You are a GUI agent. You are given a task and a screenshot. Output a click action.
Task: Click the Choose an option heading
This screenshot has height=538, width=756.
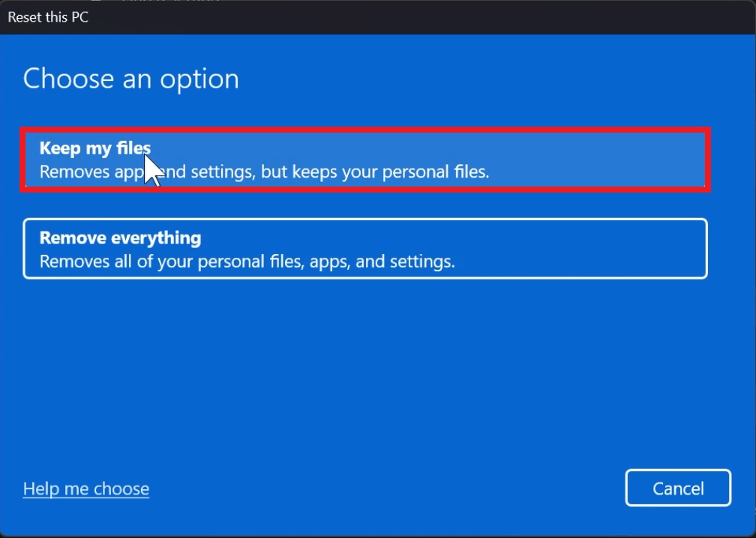tap(131, 79)
